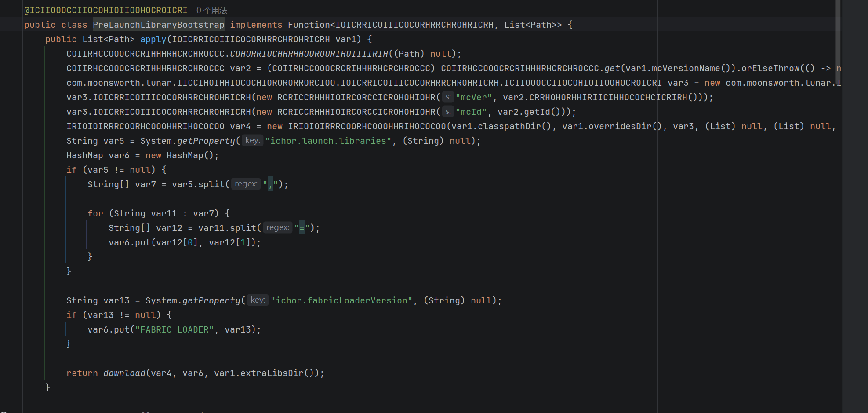The height and width of the screenshot is (413, 868).
Task: Click the "s:" hint before "mcId"
Action: [448, 112]
